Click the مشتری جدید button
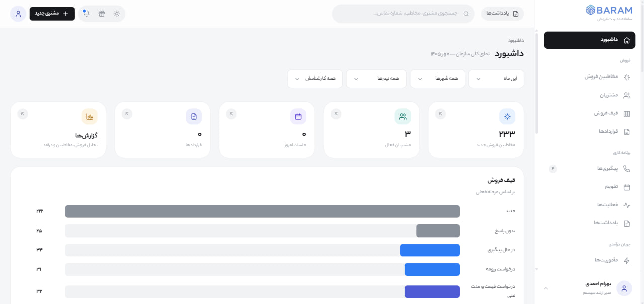 [x=52, y=14]
